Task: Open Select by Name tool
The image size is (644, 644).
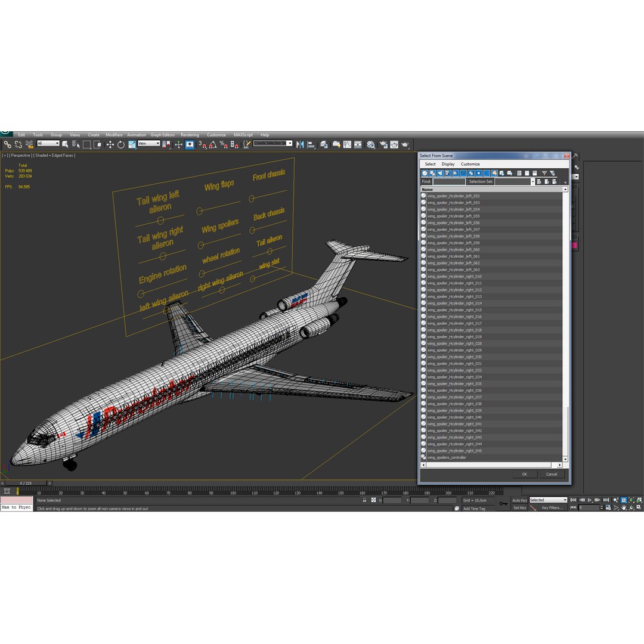Action: [x=76, y=144]
